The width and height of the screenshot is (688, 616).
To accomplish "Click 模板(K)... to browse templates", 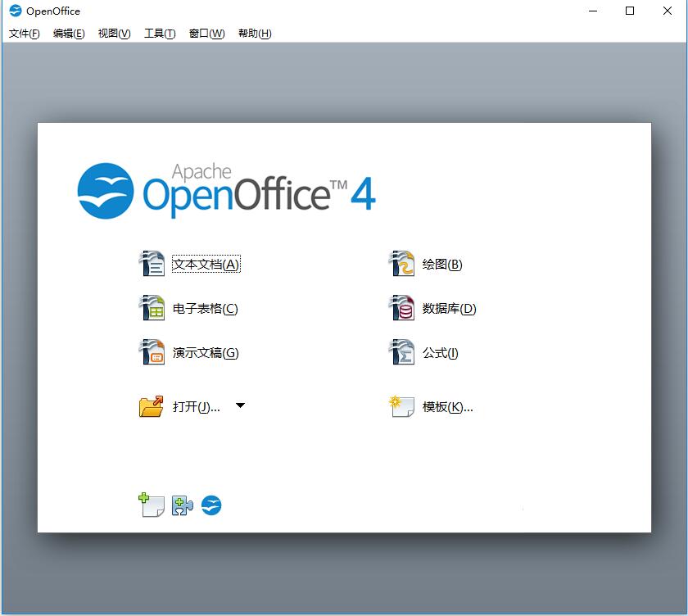I will pyautogui.click(x=447, y=407).
